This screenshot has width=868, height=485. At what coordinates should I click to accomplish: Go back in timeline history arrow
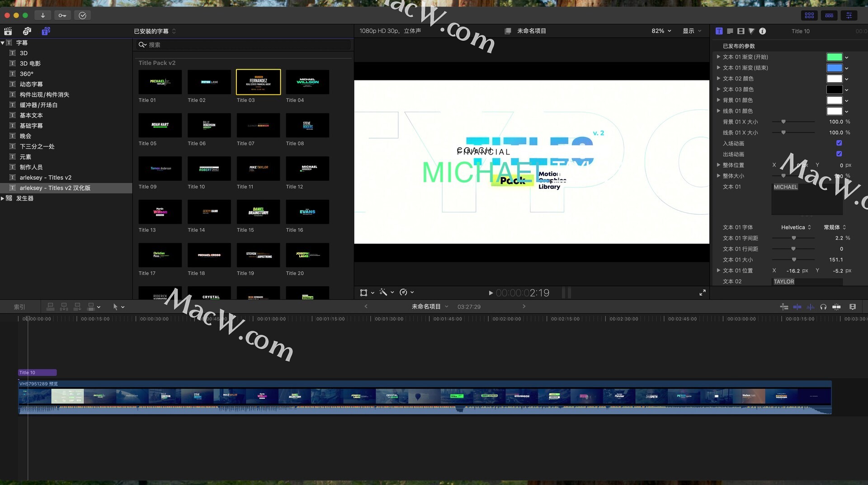[x=366, y=306]
